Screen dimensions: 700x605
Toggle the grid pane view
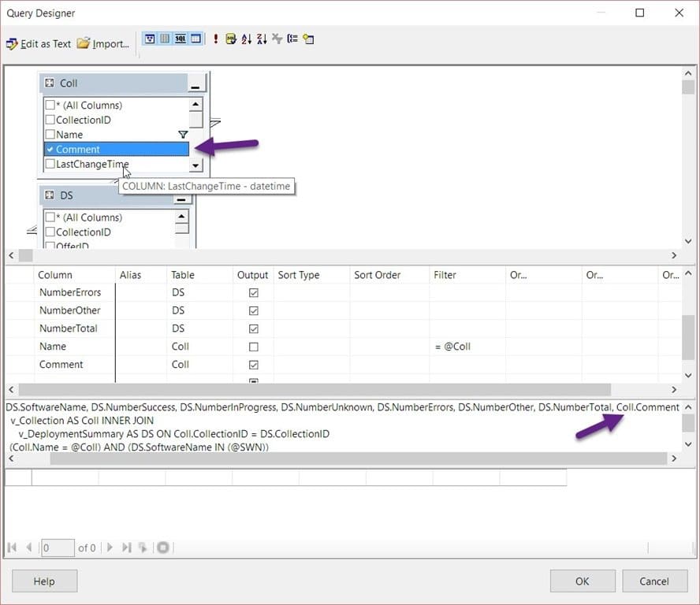click(166, 39)
